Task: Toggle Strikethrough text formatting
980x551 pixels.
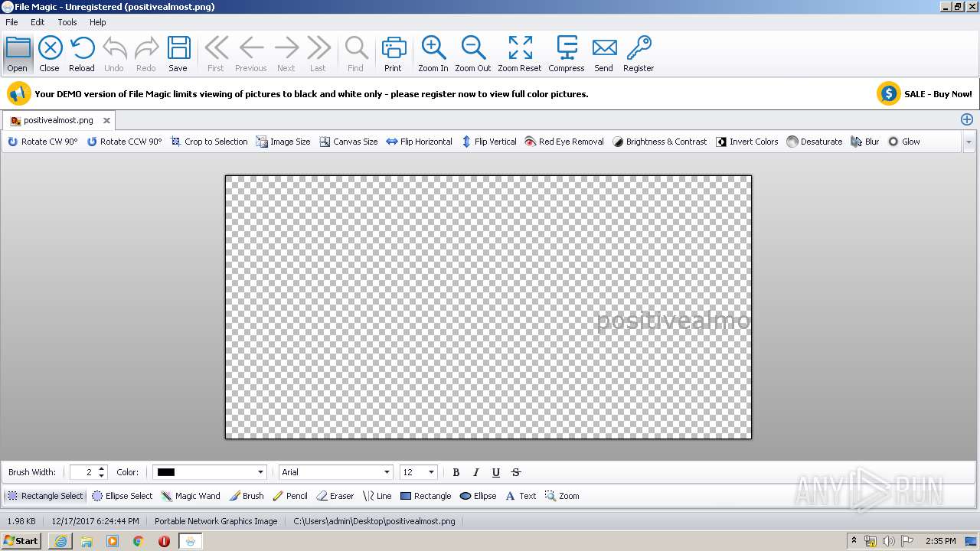Action: [x=516, y=472]
